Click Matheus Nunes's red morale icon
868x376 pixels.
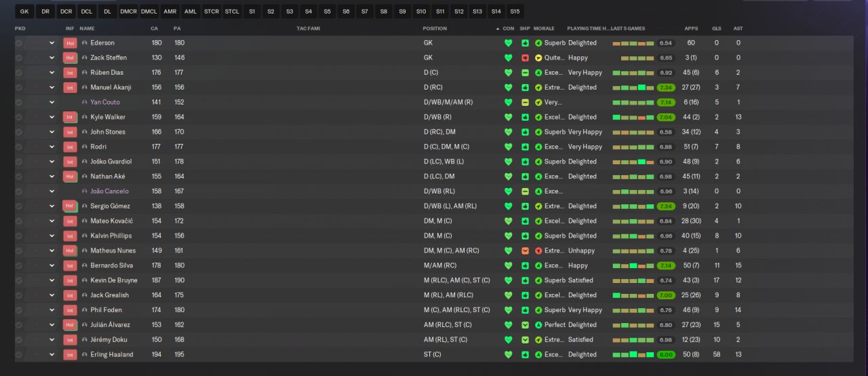click(x=538, y=250)
